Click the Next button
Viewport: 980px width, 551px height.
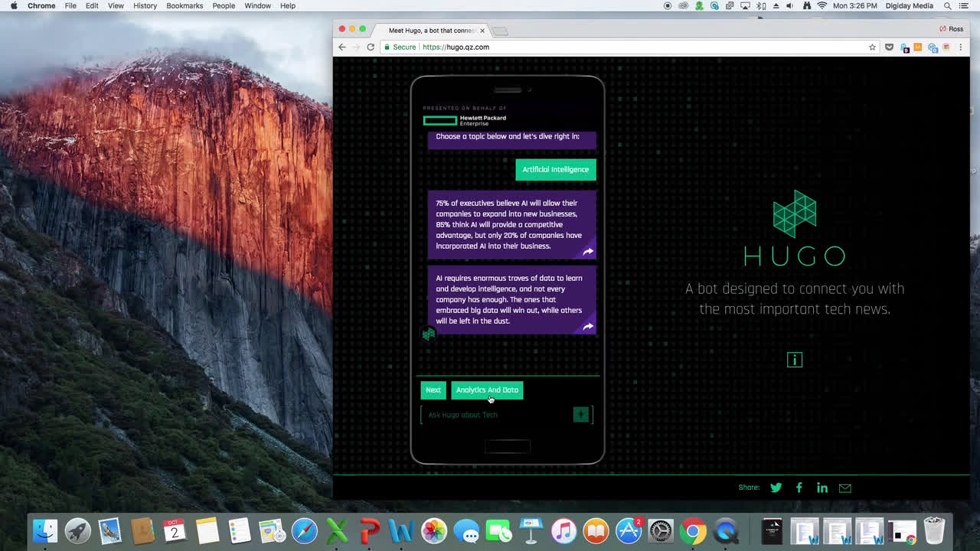(x=433, y=390)
